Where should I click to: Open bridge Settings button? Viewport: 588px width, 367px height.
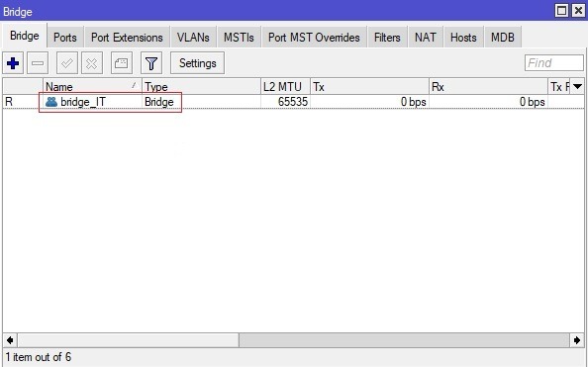coord(198,63)
